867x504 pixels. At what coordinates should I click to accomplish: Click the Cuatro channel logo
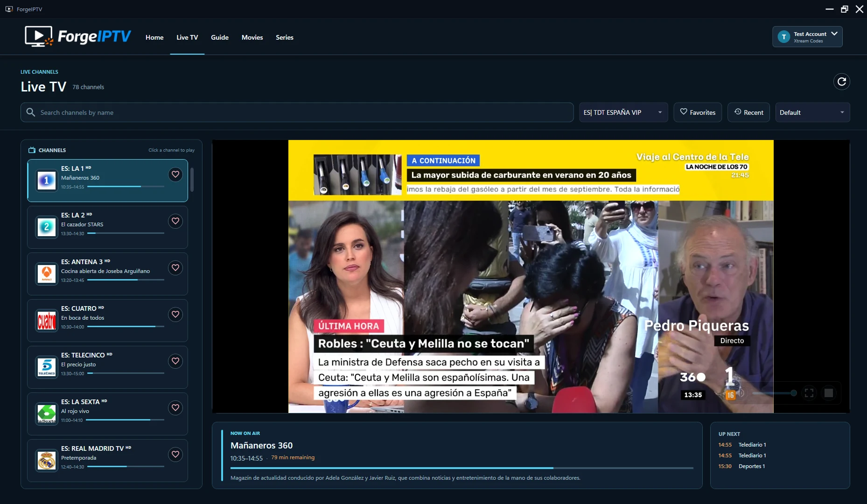[46, 320]
